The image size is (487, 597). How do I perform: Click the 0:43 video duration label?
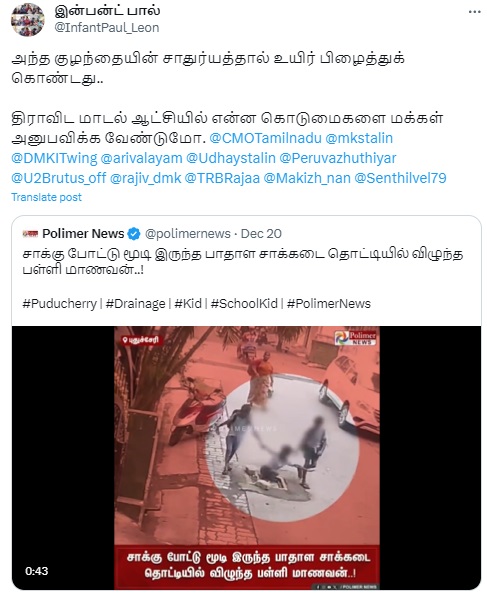tap(37, 571)
